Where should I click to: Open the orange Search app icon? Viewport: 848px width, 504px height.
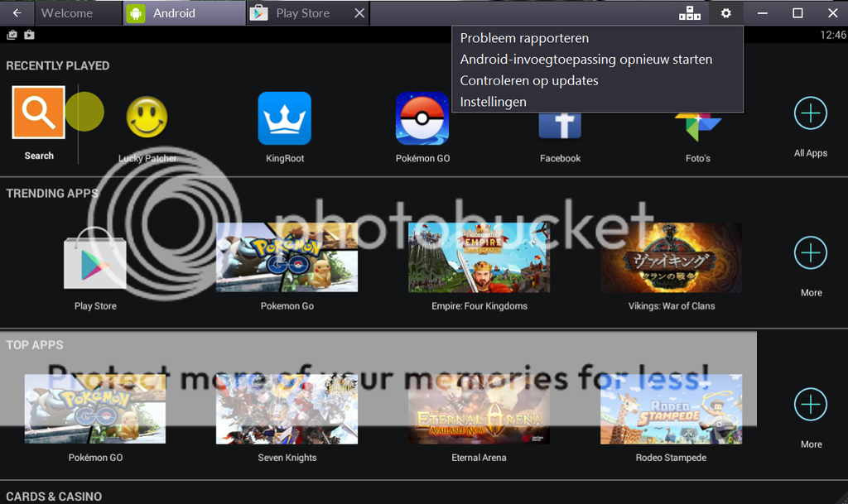[x=38, y=113]
